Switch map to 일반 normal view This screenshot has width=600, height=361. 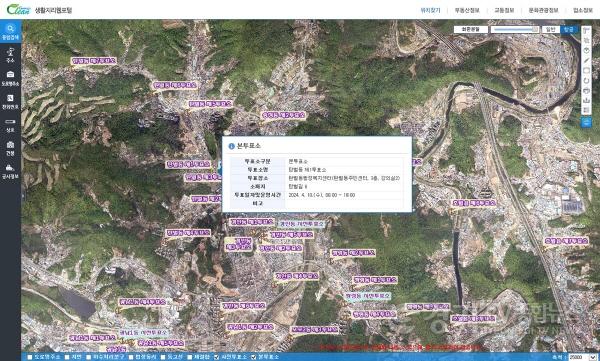coord(550,29)
